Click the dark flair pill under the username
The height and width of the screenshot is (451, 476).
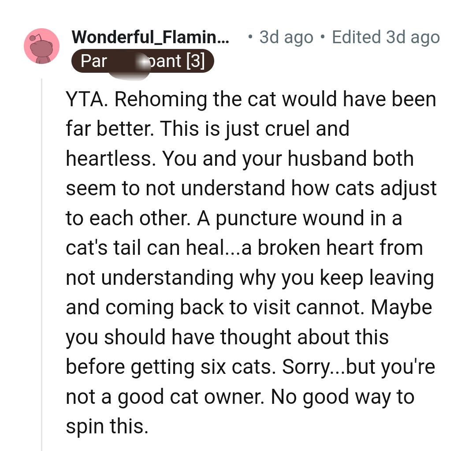point(142,61)
